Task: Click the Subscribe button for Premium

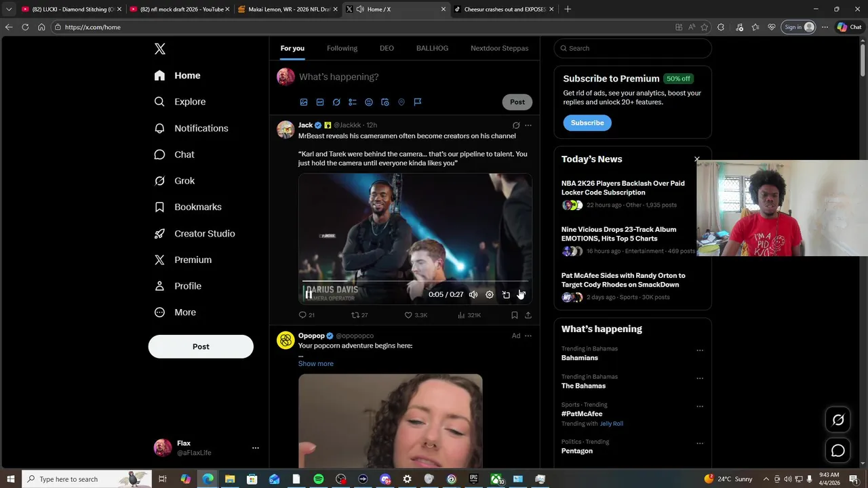Action: click(587, 123)
